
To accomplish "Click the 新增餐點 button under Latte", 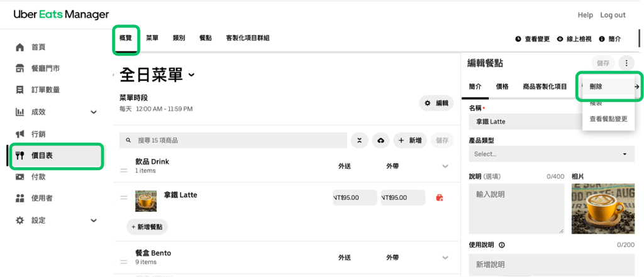I will (x=147, y=226).
